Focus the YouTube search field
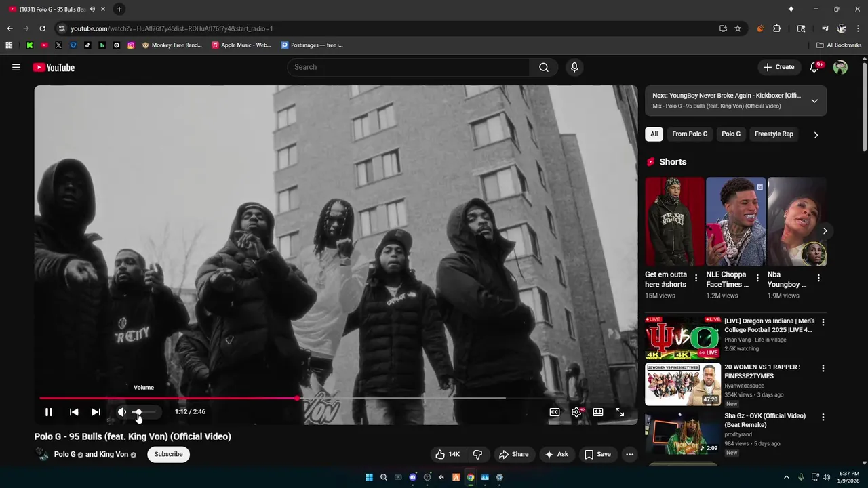The image size is (868, 488). coord(408,67)
